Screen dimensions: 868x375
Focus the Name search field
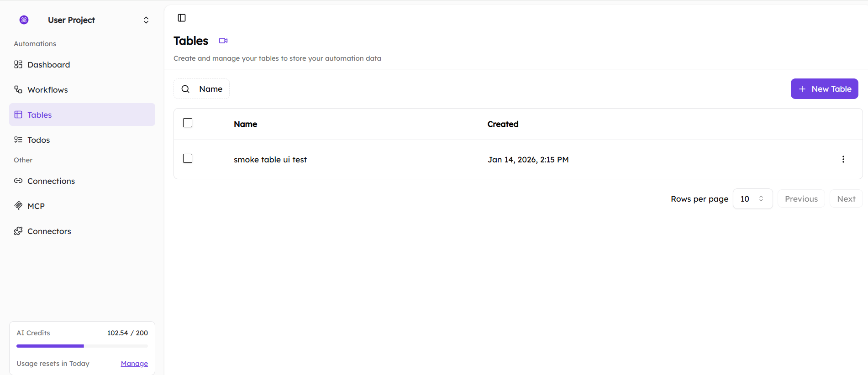pos(211,89)
